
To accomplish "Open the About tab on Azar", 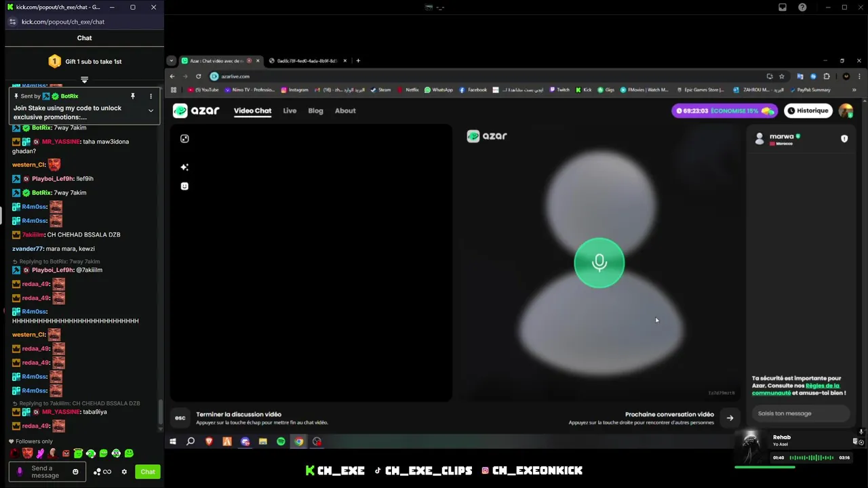I will pyautogui.click(x=345, y=110).
